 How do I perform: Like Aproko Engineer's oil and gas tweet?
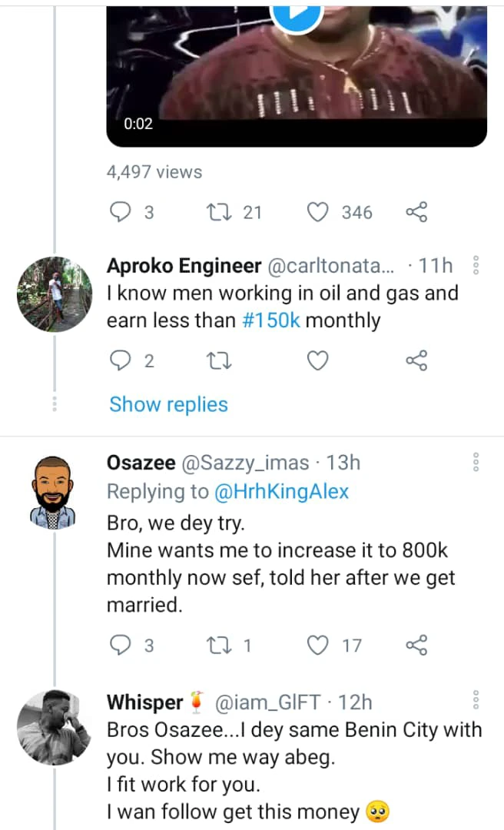[x=318, y=360]
